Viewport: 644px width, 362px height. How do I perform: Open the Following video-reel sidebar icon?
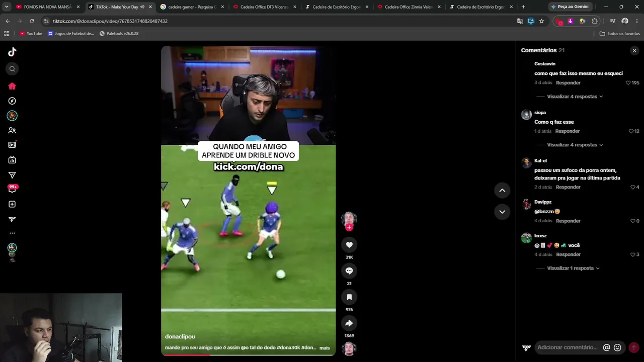tap(12, 145)
